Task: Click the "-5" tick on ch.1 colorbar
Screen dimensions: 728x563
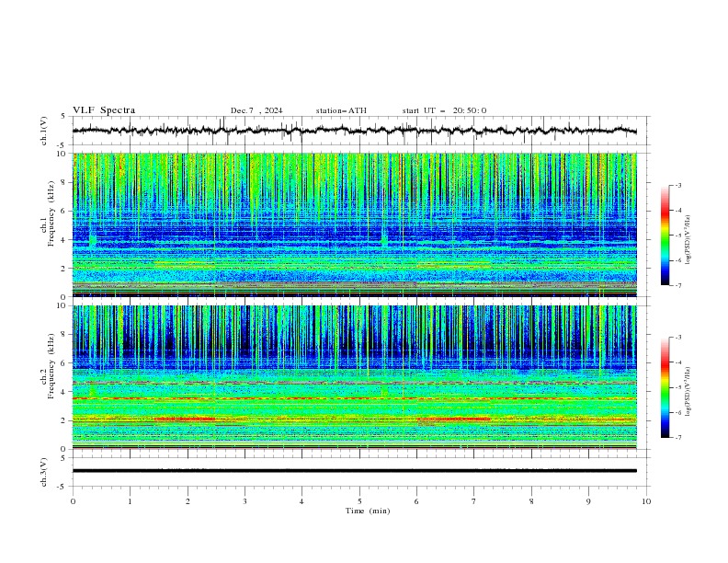Action: [677, 236]
